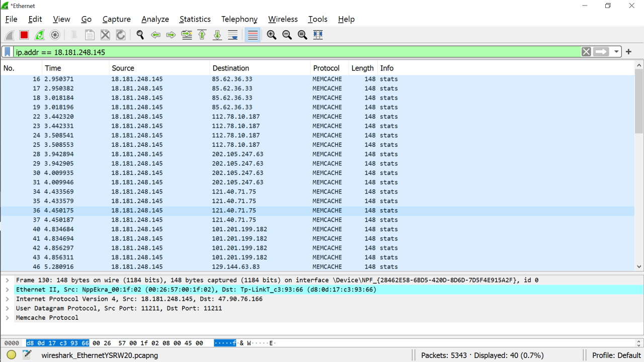The image size is (644, 362).
Task: Click the Start capturing packets shark fin icon
Action: coord(9,35)
